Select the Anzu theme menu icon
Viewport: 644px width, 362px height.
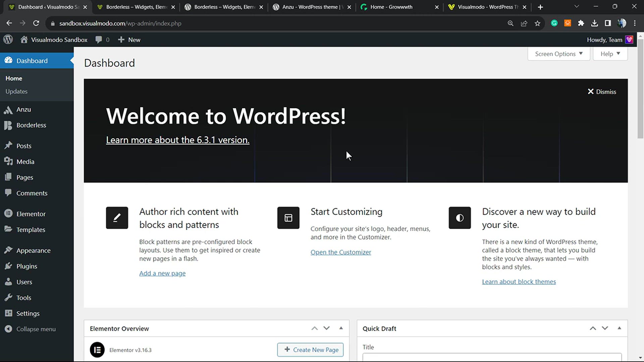pos(8,110)
